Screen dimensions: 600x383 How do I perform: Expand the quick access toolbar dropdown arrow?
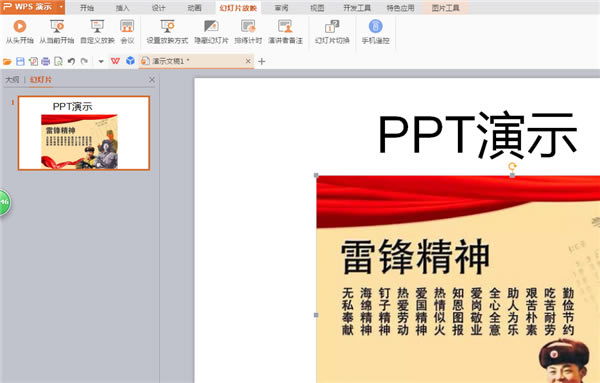click(101, 61)
